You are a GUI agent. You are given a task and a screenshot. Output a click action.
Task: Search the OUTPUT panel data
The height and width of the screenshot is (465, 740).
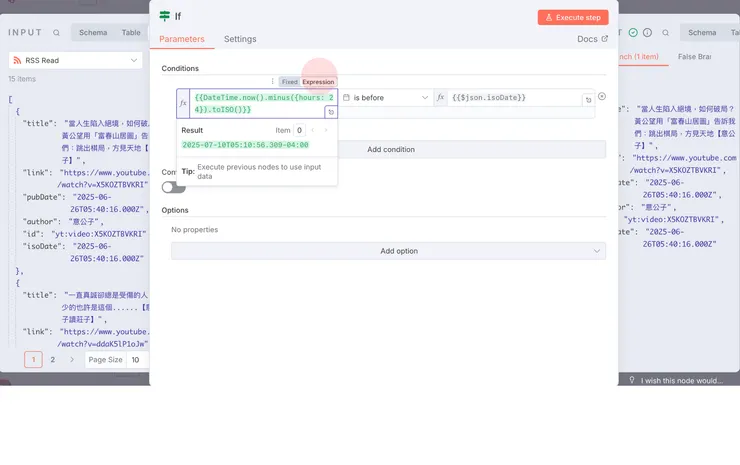(x=665, y=33)
